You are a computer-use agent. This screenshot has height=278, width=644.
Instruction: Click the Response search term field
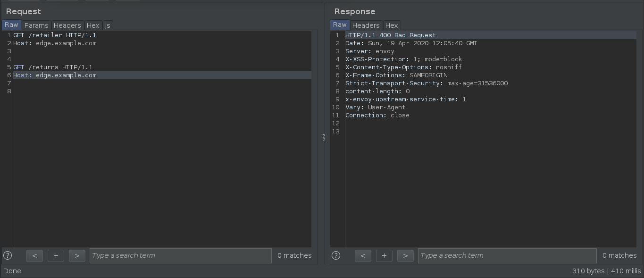[507, 255]
